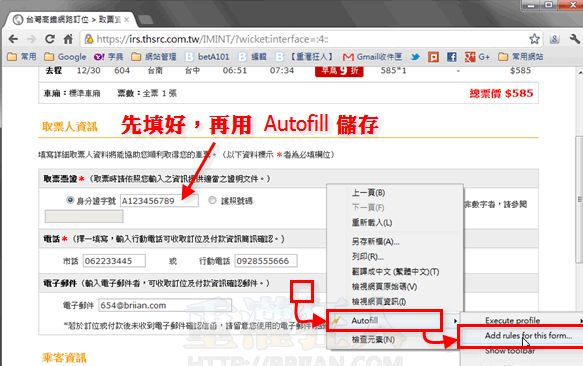
Task: Open the home page icon
Action: tap(68, 39)
